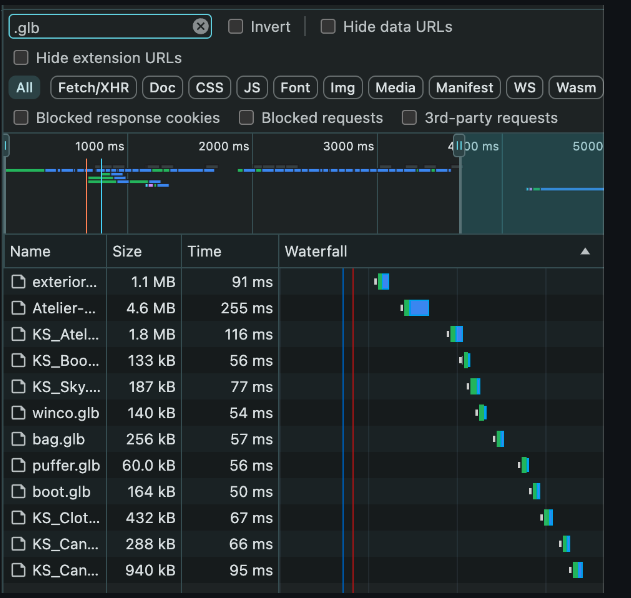Click the file icon beside winco.glb
Image resolution: width=631 pixels, height=598 pixels.
(x=17, y=412)
